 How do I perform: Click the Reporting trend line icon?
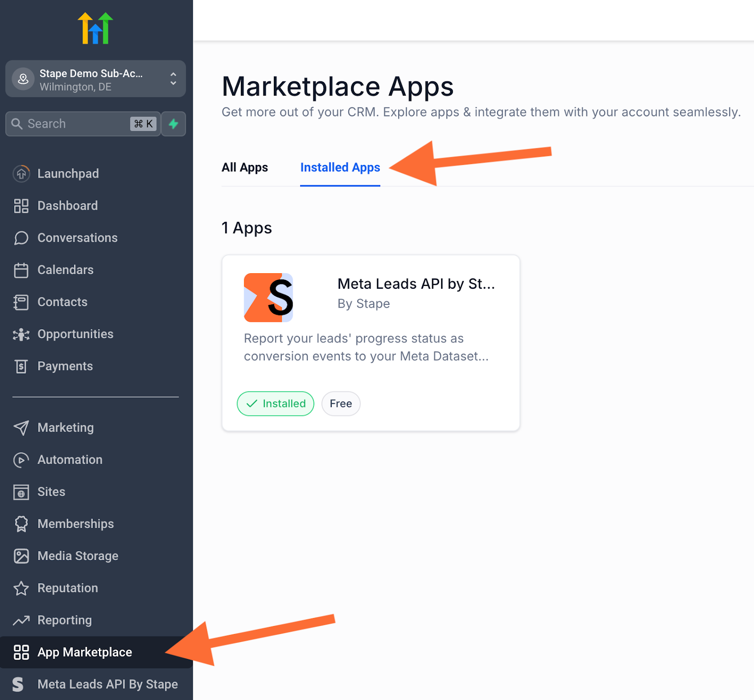pos(21,620)
